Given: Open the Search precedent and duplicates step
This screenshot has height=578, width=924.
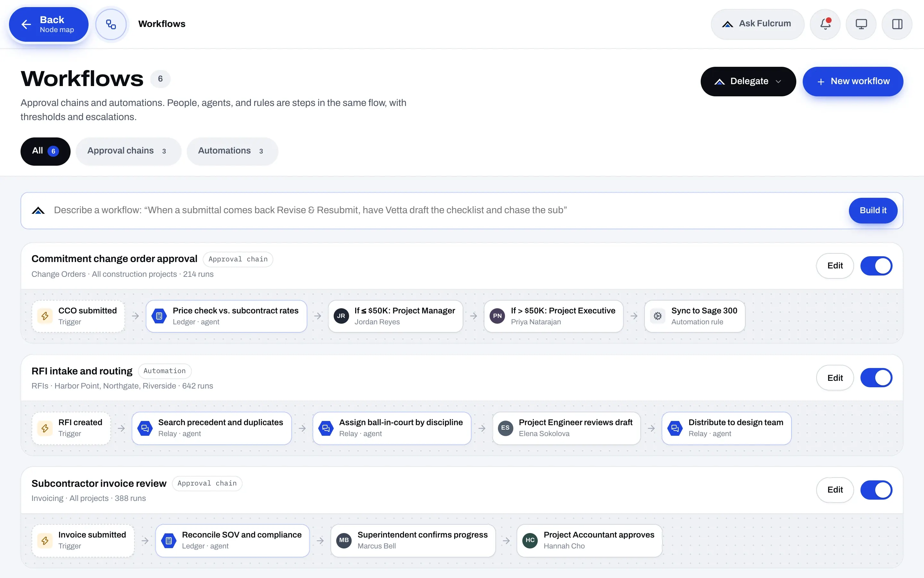Looking at the screenshot, I should tap(211, 428).
